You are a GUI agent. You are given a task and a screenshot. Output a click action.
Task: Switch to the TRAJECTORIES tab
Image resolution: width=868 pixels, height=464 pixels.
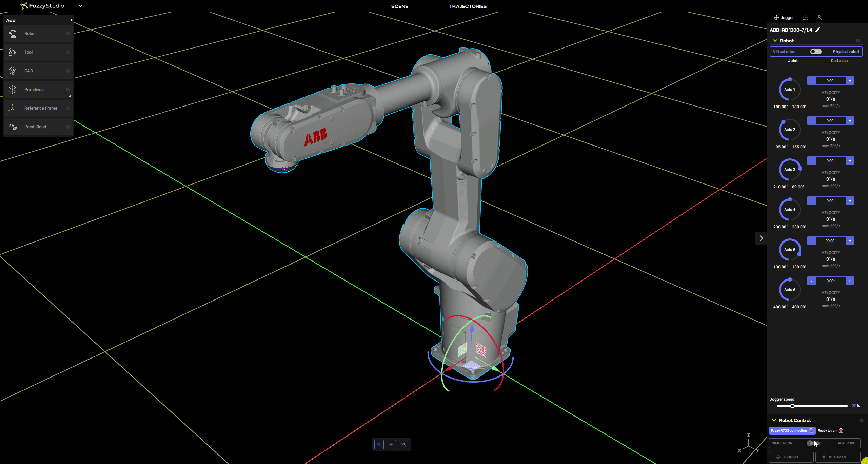[x=468, y=6]
